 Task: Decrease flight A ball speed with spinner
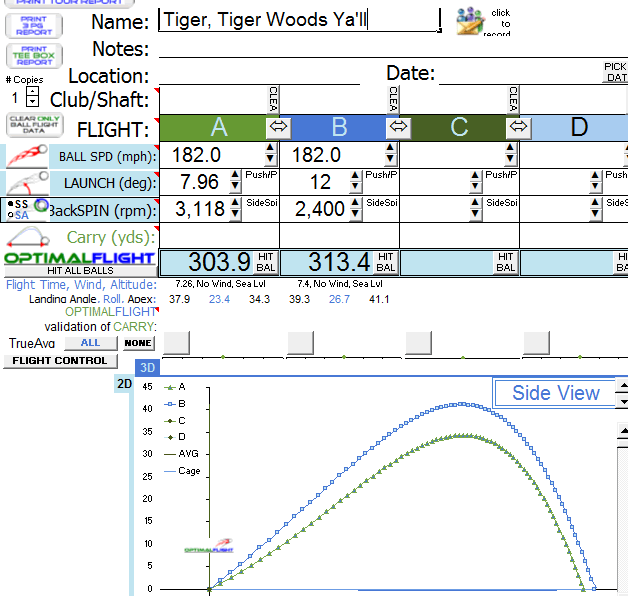tap(270, 159)
